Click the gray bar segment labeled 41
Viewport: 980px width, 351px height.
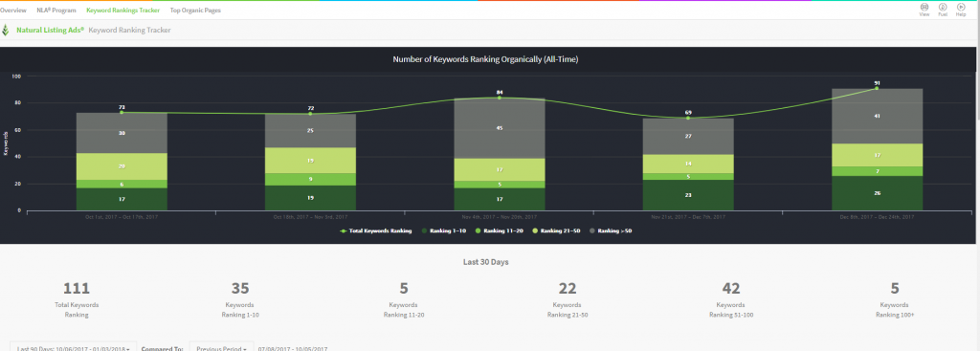pos(877,116)
